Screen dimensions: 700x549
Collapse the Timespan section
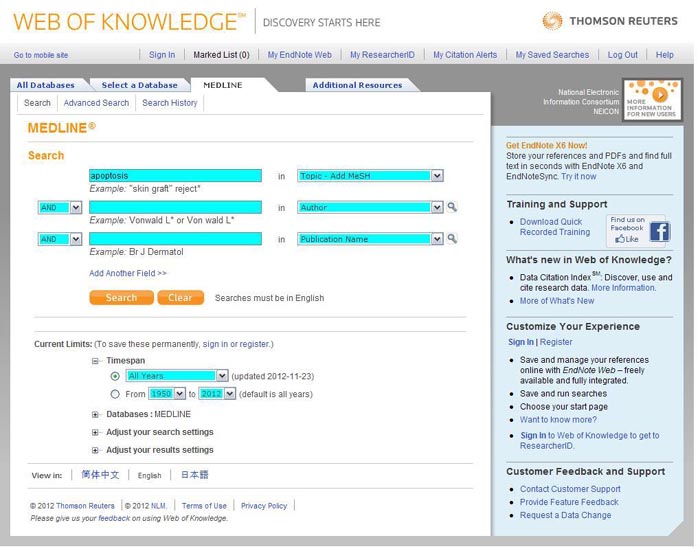pyautogui.click(x=96, y=361)
